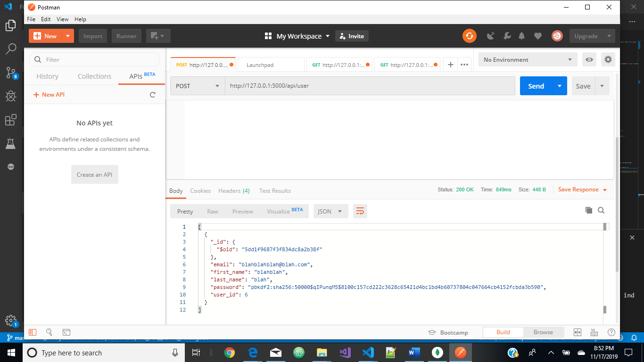The image size is (644, 362).
Task: Switch to Build mode
Action: tap(503, 332)
